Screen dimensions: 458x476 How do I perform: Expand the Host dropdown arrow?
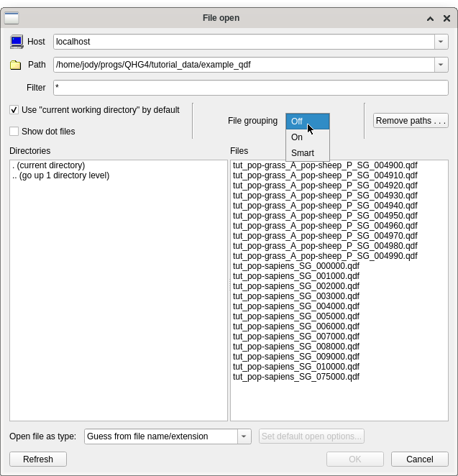pyautogui.click(x=441, y=42)
